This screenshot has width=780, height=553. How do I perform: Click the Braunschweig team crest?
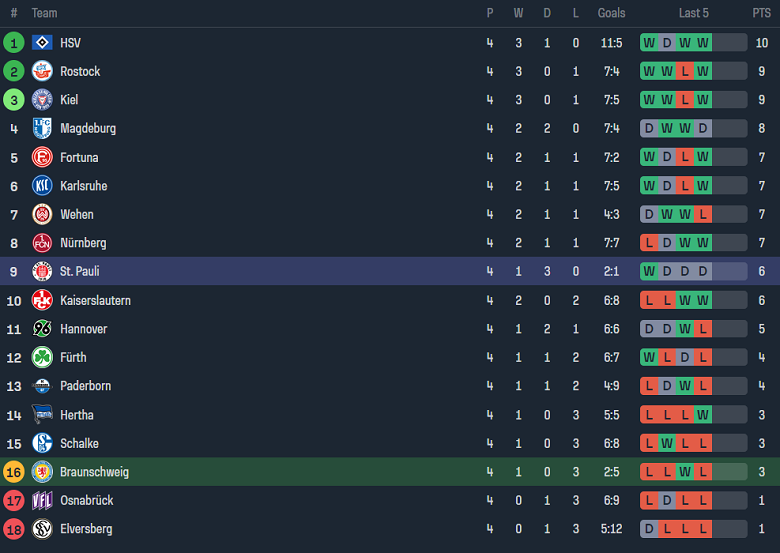click(42, 472)
